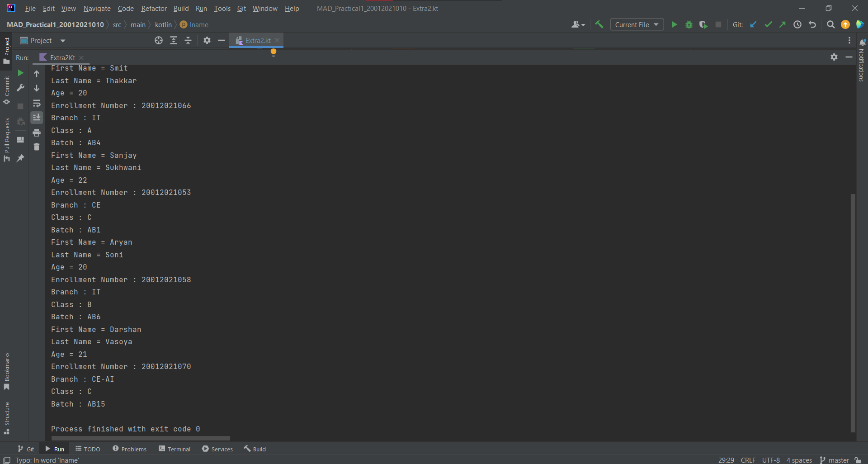The width and height of the screenshot is (868, 464).
Task: Click the print console output icon
Action: click(37, 133)
